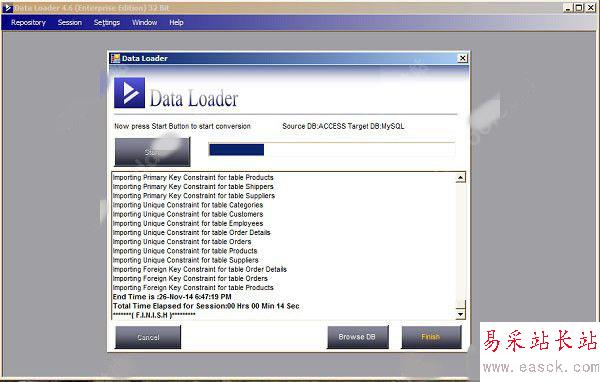Select log line 'Unique Constraint for table Suppliers'
The width and height of the screenshot is (600, 382).
click(x=186, y=260)
